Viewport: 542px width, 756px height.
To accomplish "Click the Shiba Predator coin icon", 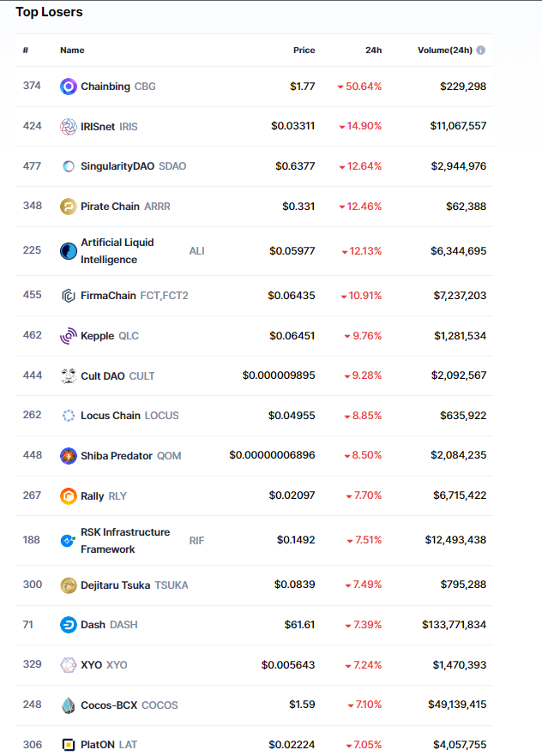I will click(x=69, y=456).
